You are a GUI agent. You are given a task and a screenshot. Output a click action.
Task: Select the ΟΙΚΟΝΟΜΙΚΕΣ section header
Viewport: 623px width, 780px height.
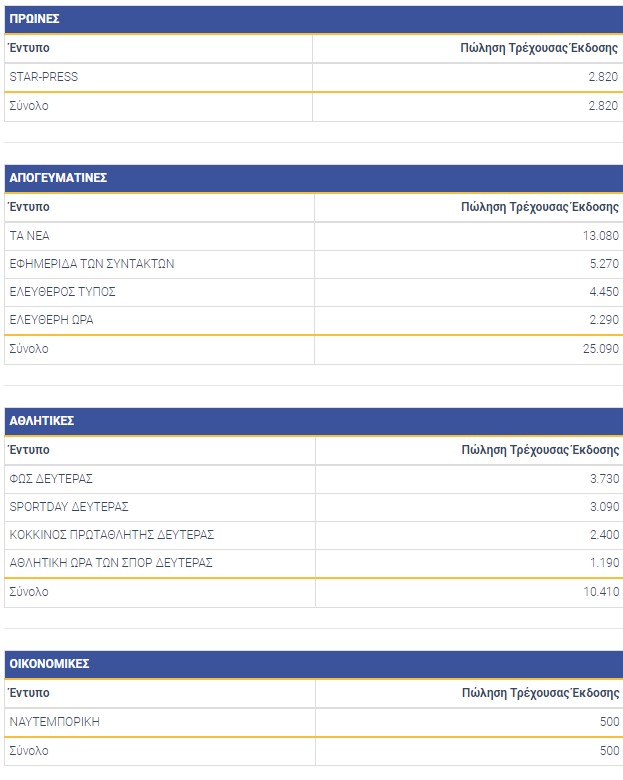click(50, 664)
